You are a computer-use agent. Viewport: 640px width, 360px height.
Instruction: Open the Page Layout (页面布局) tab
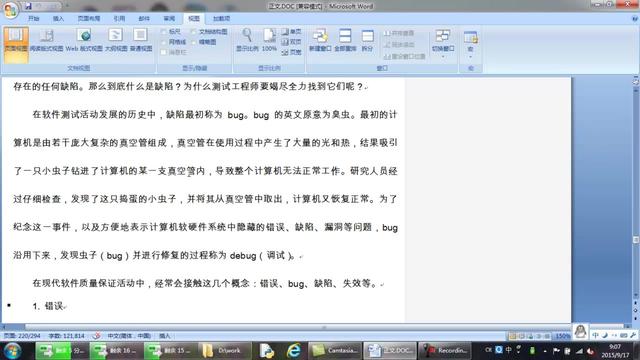point(89,18)
